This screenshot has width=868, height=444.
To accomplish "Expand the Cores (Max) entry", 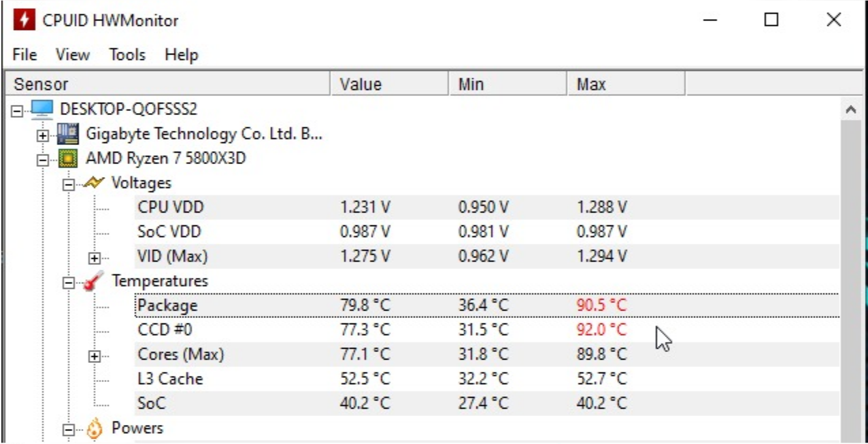I will pos(95,356).
